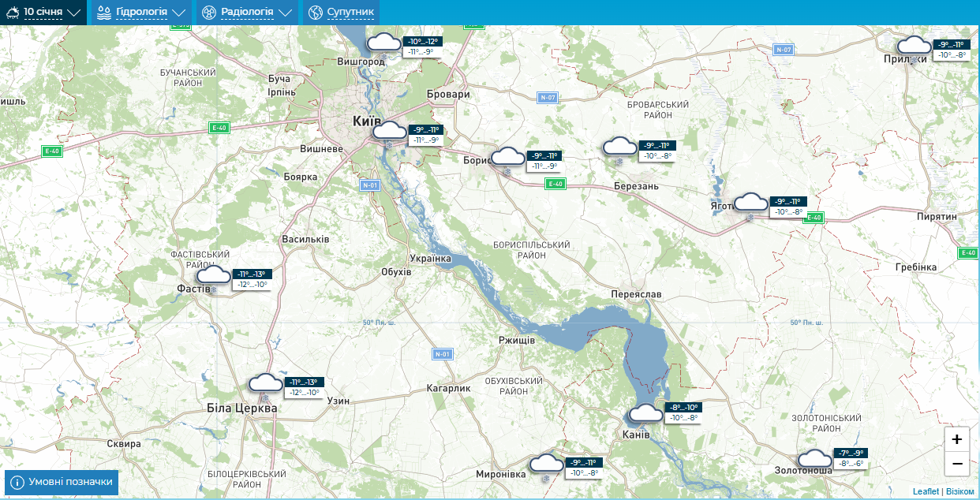Open the 10 січня date dropdown
The height and width of the screenshot is (500, 980).
(43, 13)
